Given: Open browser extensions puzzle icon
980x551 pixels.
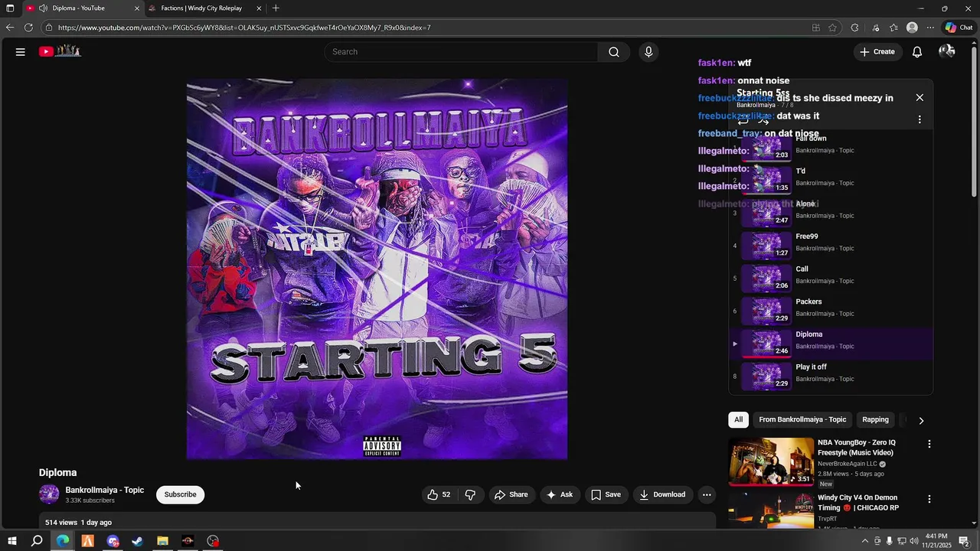Looking at the screenshot, I should pyautogui.click(x=854, y=28).
